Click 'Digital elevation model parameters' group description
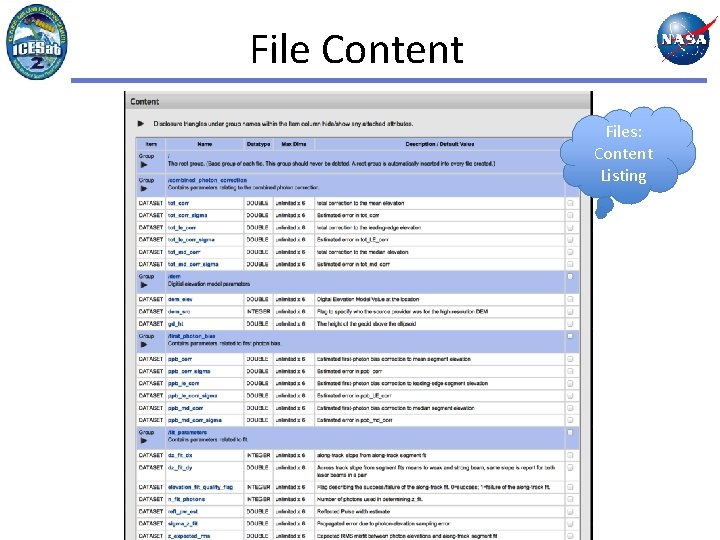The image size is (720, 540). pyautogui.click(x=209, y=284)
